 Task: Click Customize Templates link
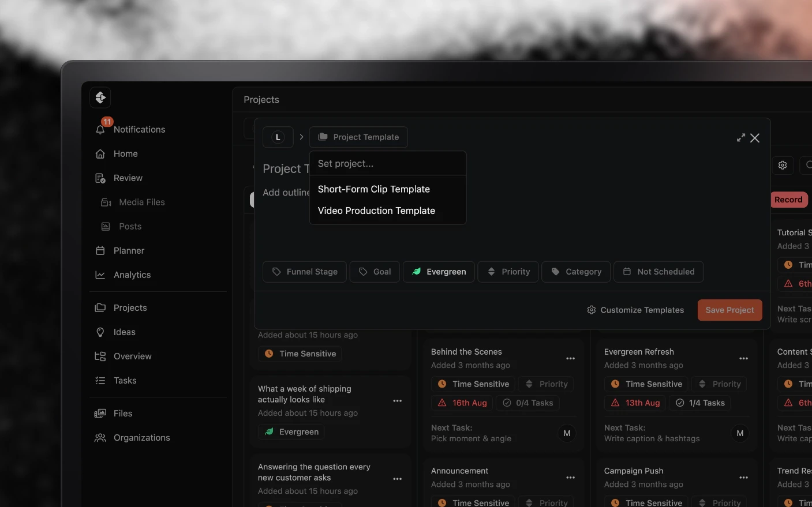click(635, 310)
